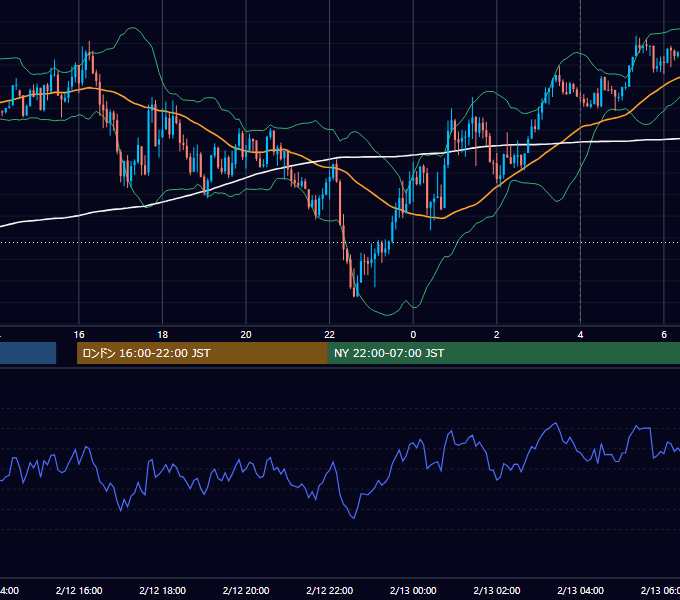Click the blue session bar before London
This screenshot has width=680, height=600.
[28, 353]
